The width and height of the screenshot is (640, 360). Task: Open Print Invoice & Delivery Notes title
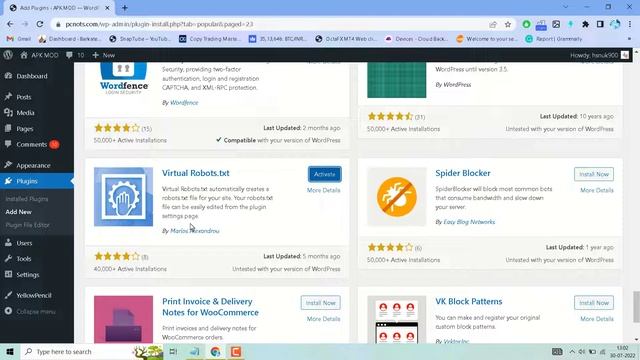(210, 307)
